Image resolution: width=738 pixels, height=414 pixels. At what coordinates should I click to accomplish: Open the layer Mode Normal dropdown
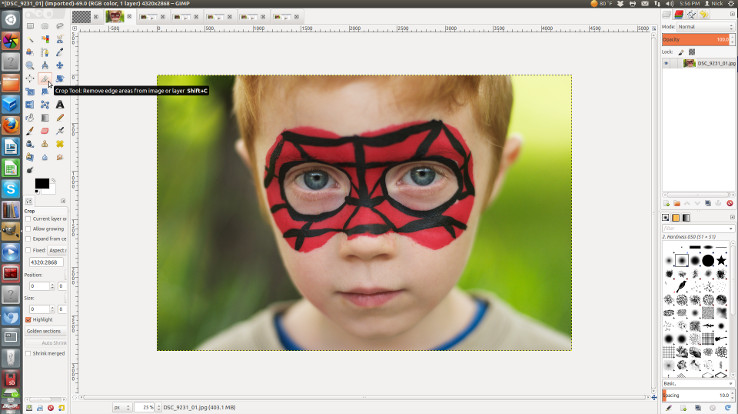pos(706,27)
